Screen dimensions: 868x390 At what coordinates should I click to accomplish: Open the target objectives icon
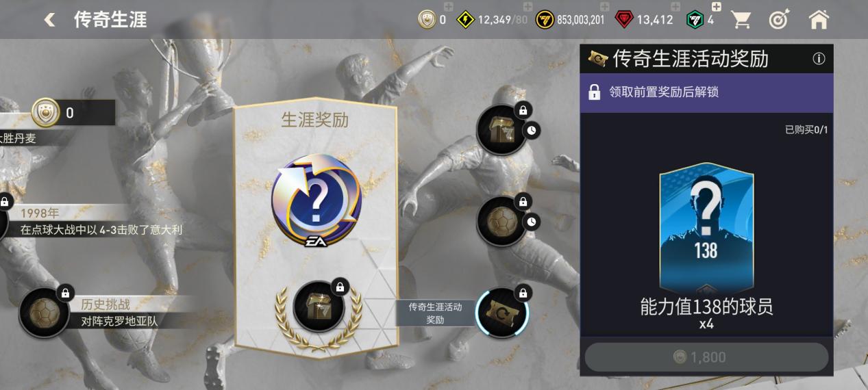779,20
